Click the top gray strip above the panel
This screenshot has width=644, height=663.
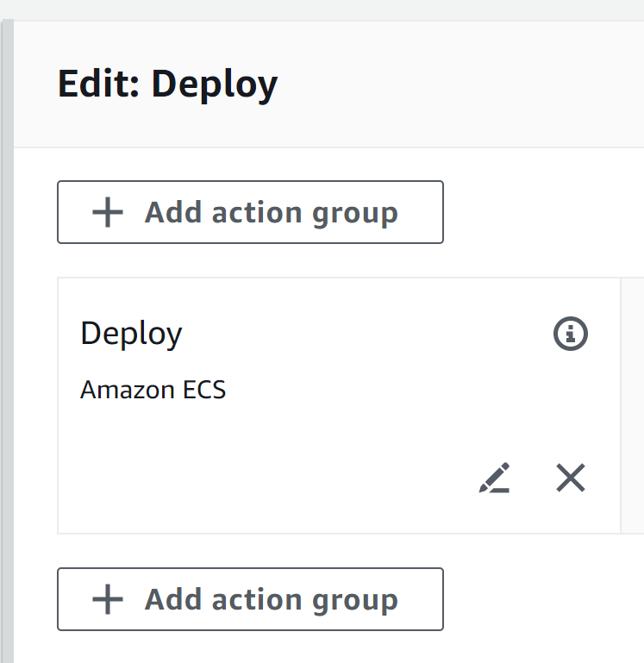(x=322, y=9)
